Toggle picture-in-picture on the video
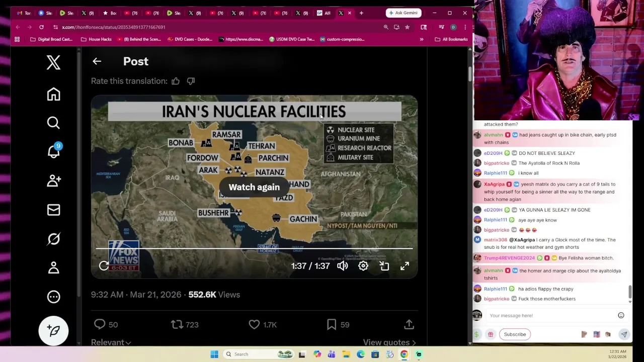 (384, 266)
